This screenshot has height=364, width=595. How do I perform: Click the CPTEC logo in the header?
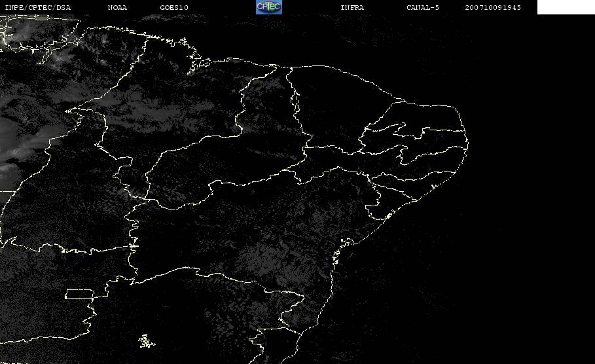pyautogui.click(x=269, y=7)
